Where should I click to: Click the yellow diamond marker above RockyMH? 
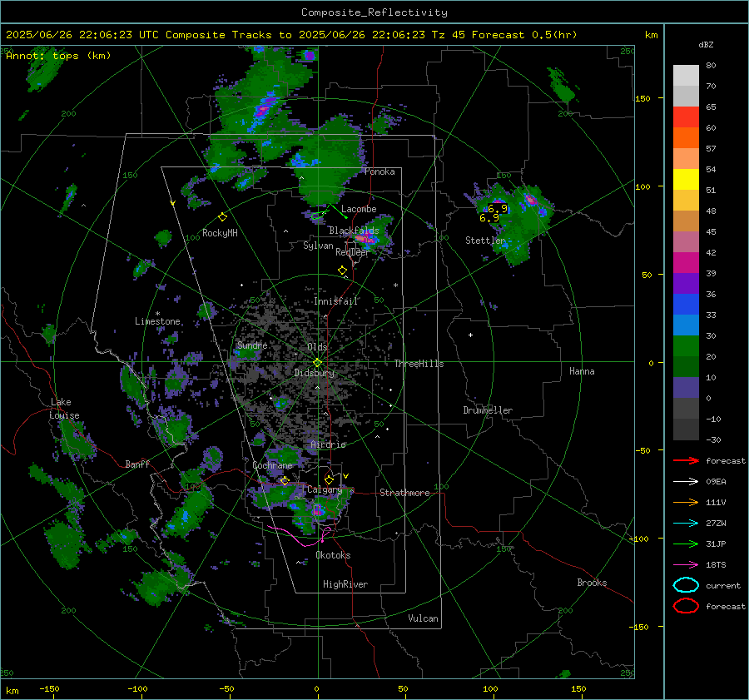click(222, 217)
